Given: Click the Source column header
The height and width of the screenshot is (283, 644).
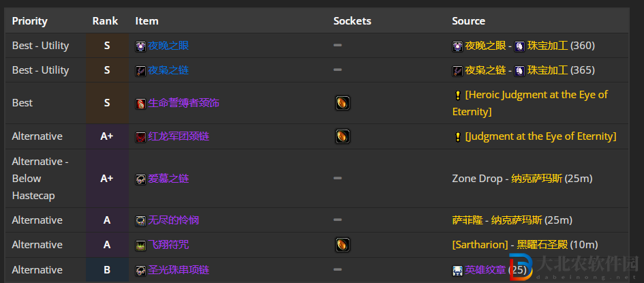Looking at the screenshot, I should click(469, 21).
